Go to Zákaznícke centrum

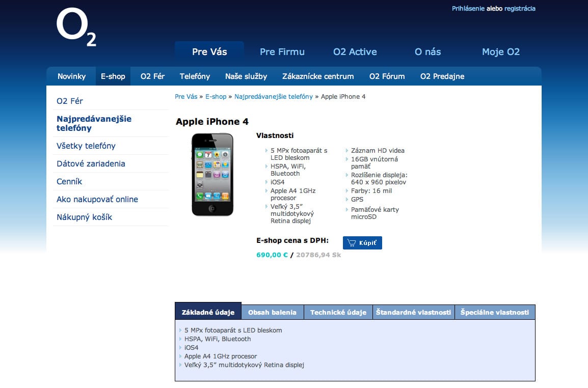click(318, 76)
